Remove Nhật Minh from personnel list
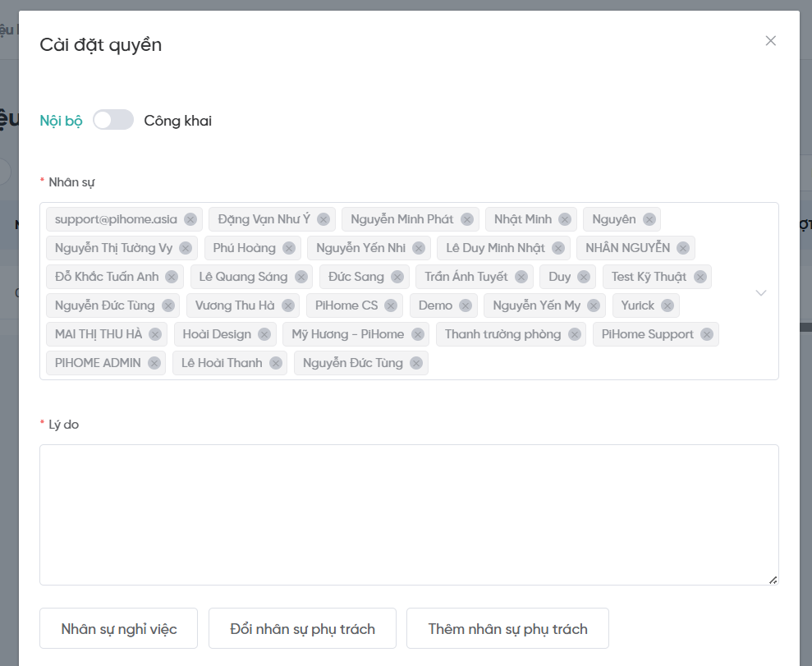Screen dimensions: 812x666 point(565,219)
